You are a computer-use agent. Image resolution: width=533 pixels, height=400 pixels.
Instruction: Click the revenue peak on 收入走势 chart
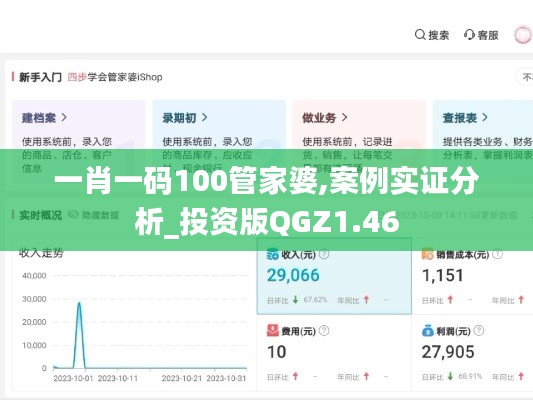[x=79, y=303]
